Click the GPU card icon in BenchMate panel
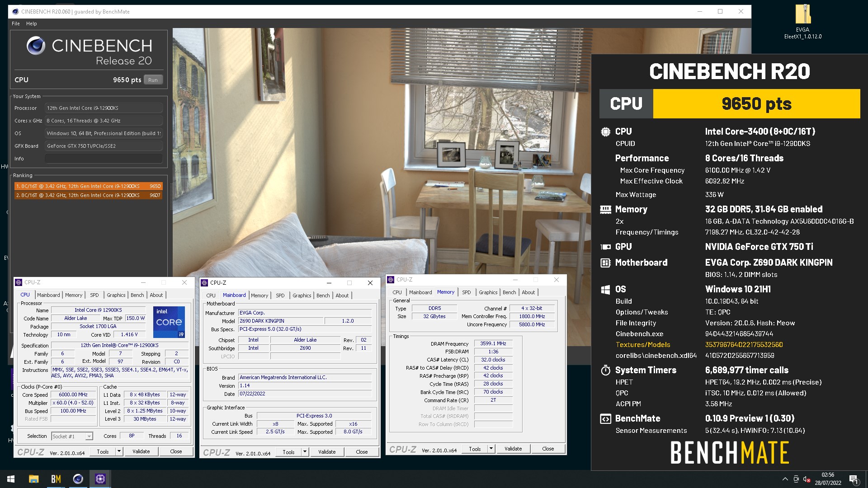The width and height of the screenshot is (868, 488). click(605, 247)
